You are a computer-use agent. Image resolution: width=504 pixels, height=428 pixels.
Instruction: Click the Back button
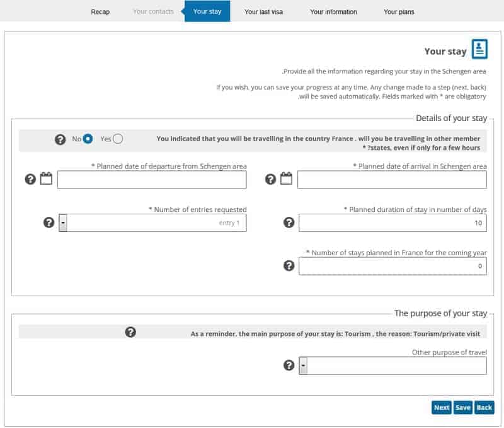tap(484, 407)
